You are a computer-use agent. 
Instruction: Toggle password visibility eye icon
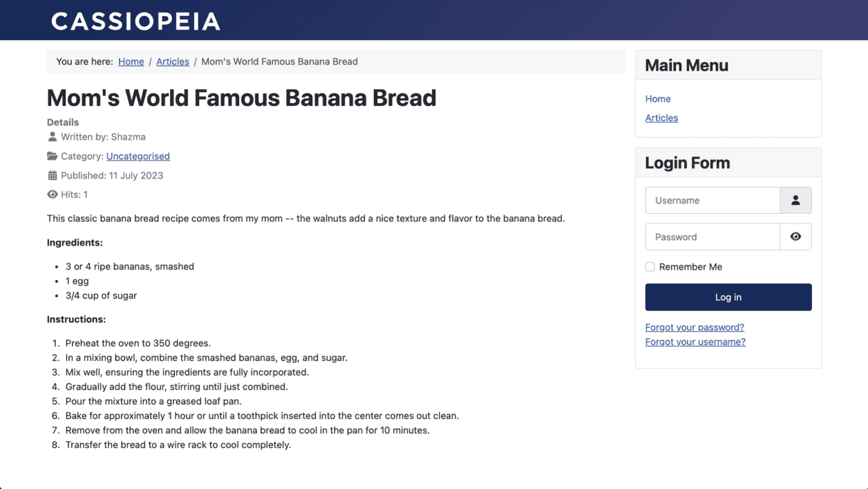click(x=795, y=237)
